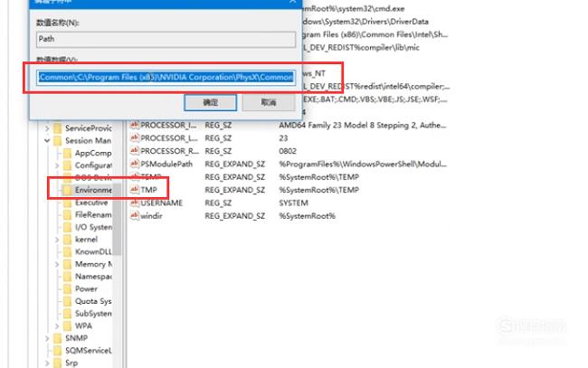Click the AppCompatCache folder icon
Image resolution: width=588 pixels, height=368 pixels.
tap(68, 154)
